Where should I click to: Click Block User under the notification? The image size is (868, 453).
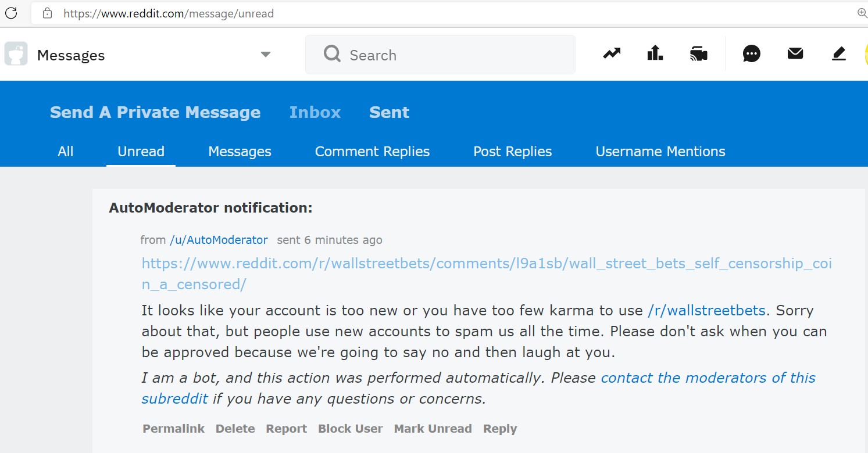(x=350, y=429)
